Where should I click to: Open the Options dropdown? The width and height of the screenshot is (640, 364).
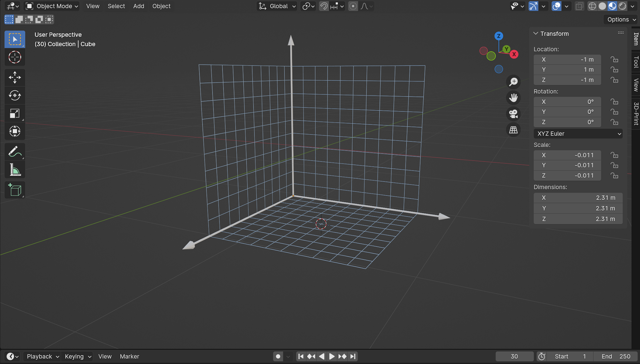621,19
